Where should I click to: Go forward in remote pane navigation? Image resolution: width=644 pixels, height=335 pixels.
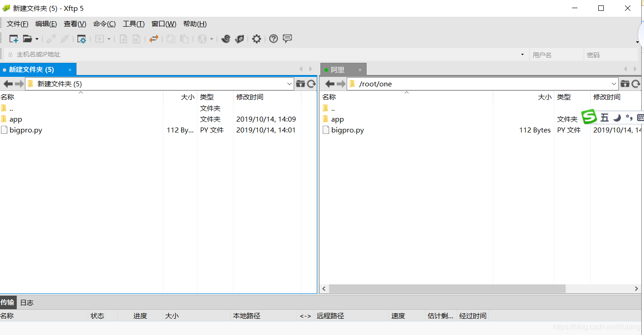click(341, 84)
